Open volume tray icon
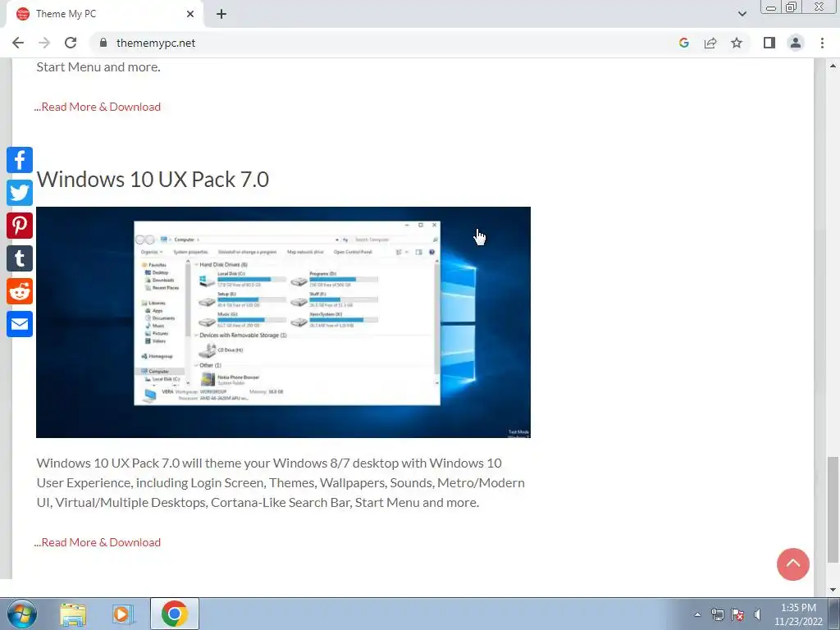The width and height of the screenshot is (840, 630). pos(757,614)
